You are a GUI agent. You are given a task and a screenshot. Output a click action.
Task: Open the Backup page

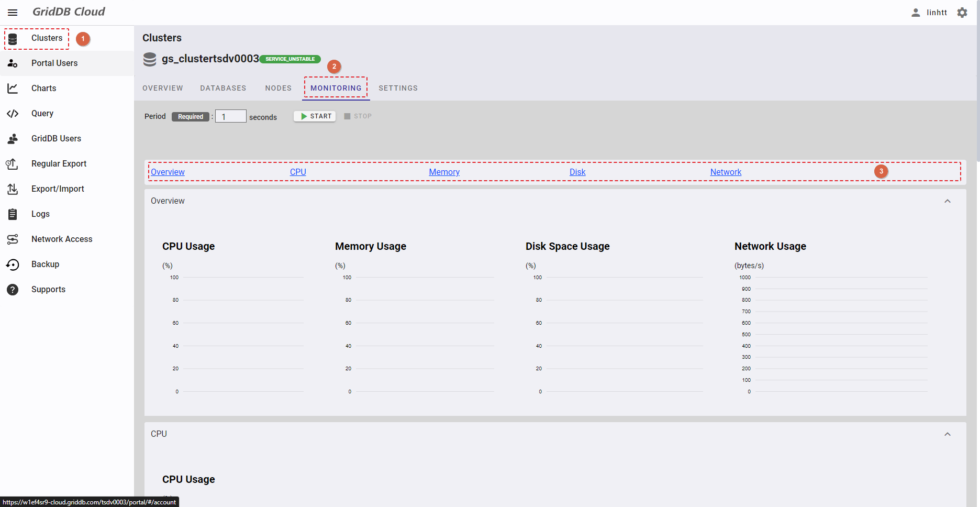point(45,264)
